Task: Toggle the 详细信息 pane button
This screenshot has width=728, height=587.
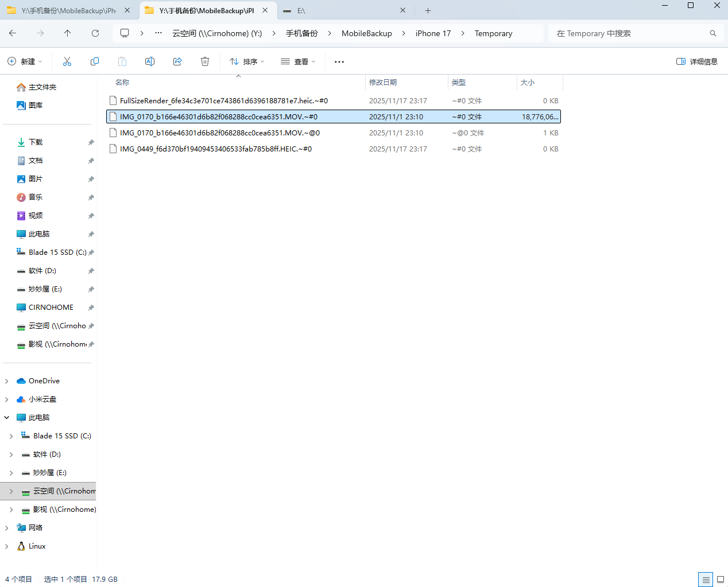Action: (x=697, y=61)
